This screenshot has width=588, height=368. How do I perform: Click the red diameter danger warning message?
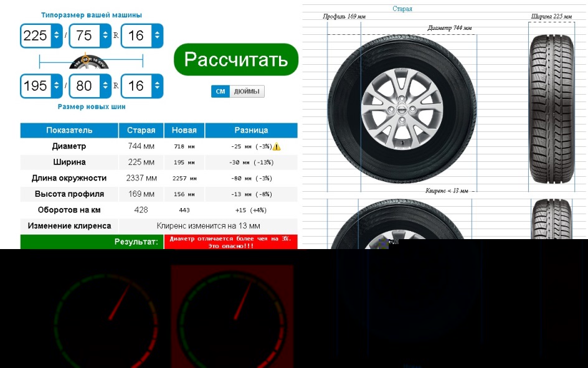[x=230, y=242]
